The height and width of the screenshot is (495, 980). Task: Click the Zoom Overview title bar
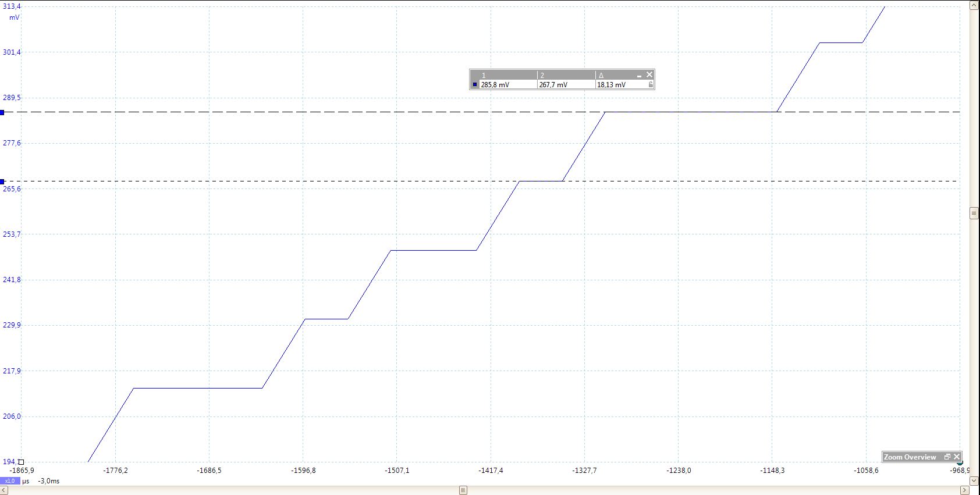[x=910, y=457]
